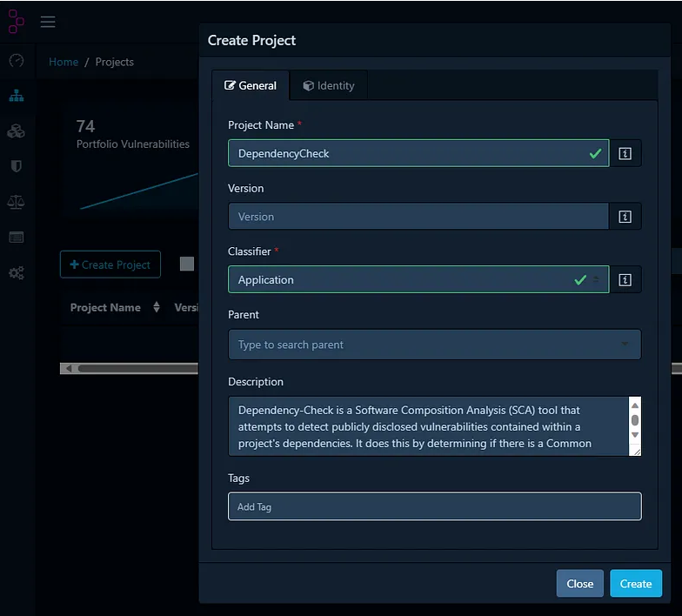682x616 pixels.
Task: Click the Portfolio Vulnerabilities label
Action: (132, 144)
